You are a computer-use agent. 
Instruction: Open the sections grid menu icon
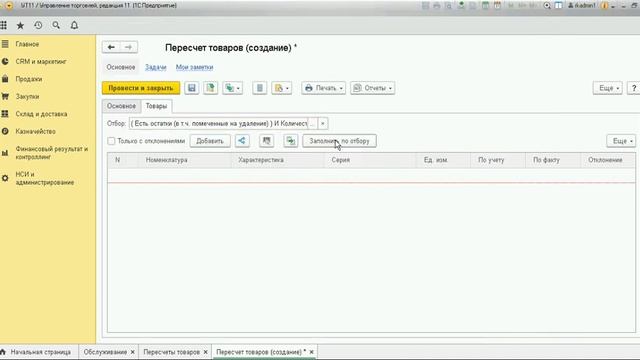tap(4, 25)
